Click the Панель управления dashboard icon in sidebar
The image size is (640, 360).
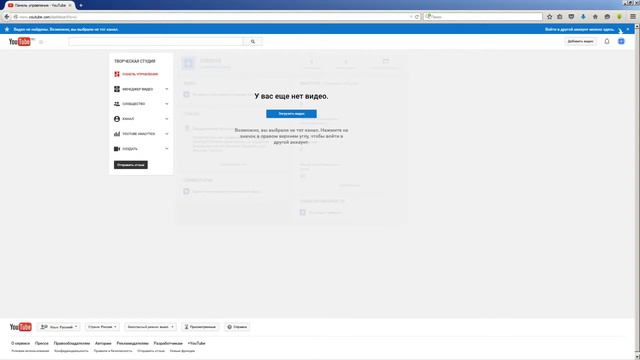click(117, 74)
